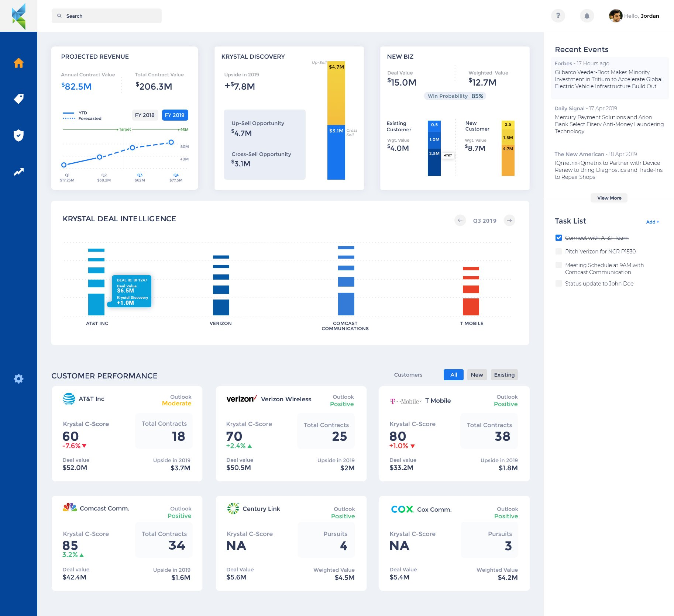Click the Q4 data point on revenue chart
Viewport: 674px width, 616px height.
[x=171, y=142]
